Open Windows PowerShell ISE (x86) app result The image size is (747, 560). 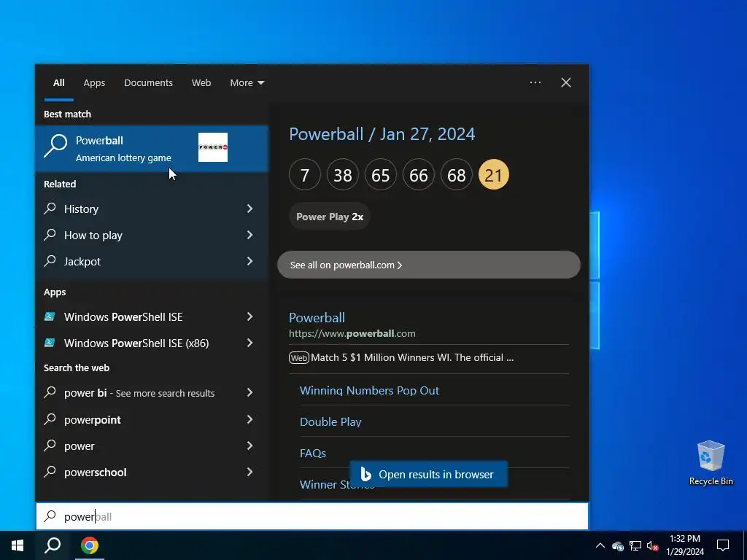coord(136,343)
